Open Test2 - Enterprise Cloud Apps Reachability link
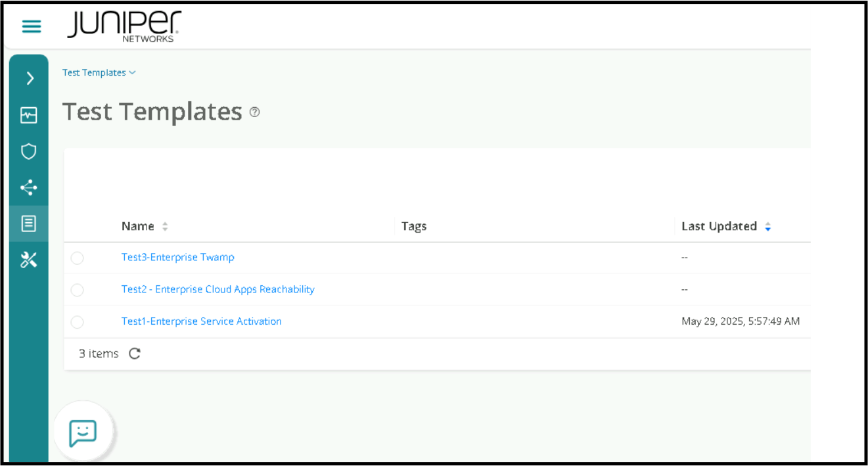The height and width of the screenshot is (466, 868). (217, 289)
